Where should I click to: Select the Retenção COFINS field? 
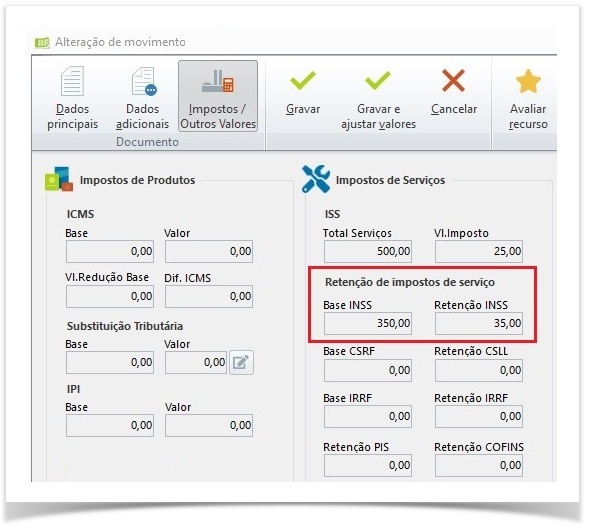point(479,466)
